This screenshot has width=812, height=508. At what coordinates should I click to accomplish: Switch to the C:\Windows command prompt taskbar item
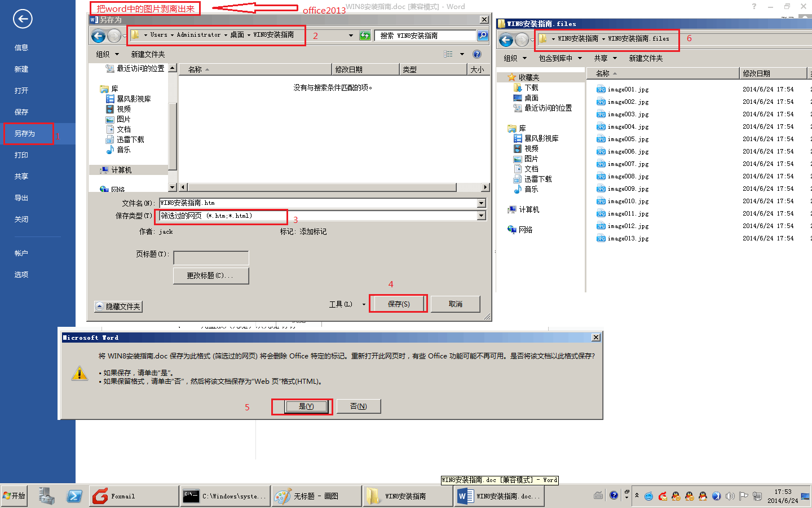(225, 496)
